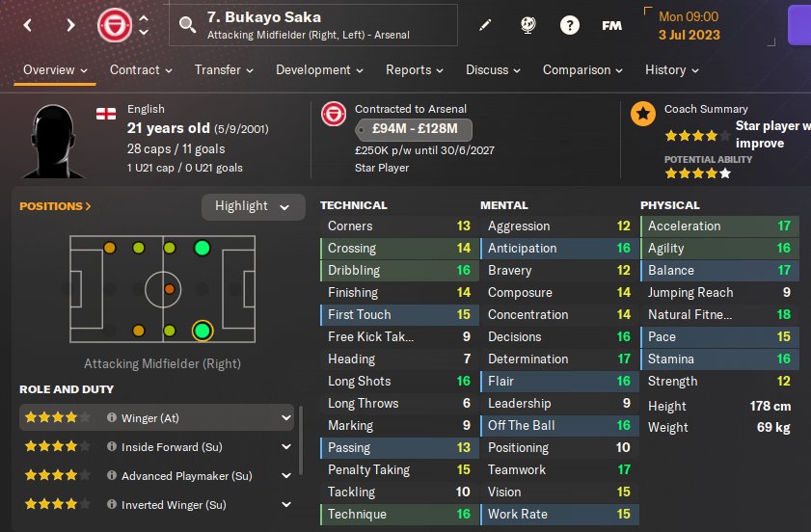
Task: Select the highlighted right attacking midfielder position dot
Action: click(x=203, y=331)
